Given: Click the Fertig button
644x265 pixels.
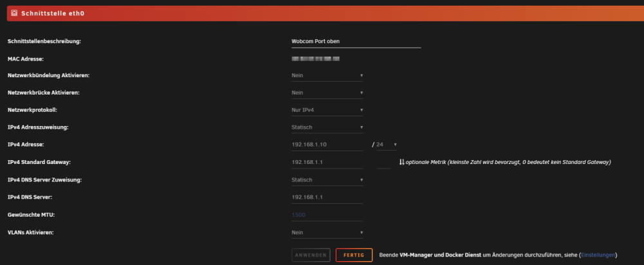Looking at the screenshot, I should point(354,255).
